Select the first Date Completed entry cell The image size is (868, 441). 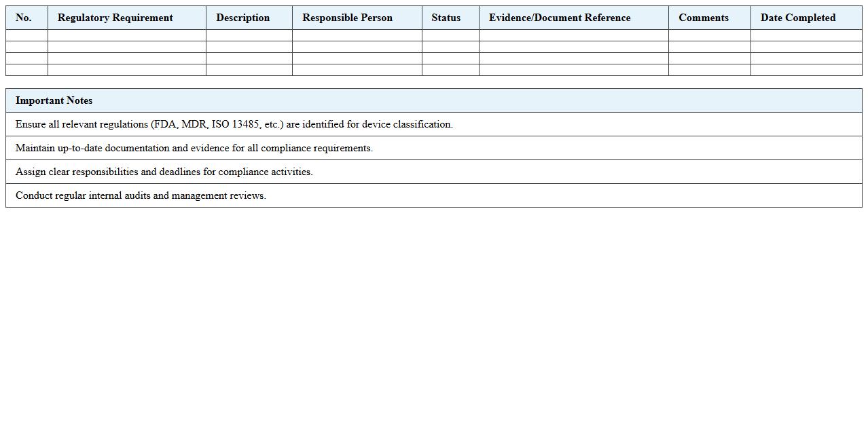tap(806, 35)
